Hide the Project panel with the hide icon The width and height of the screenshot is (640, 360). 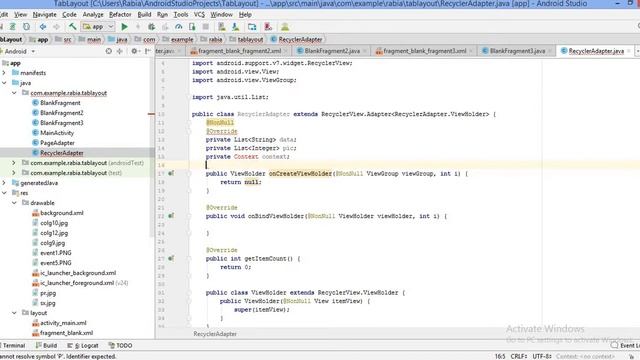pos(147,51)
